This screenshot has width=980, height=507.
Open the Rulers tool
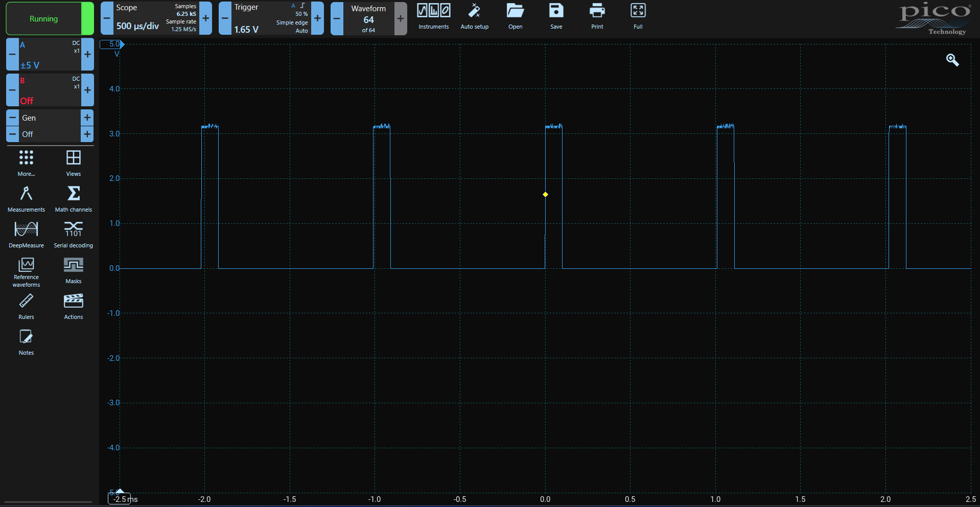[26, 306]
